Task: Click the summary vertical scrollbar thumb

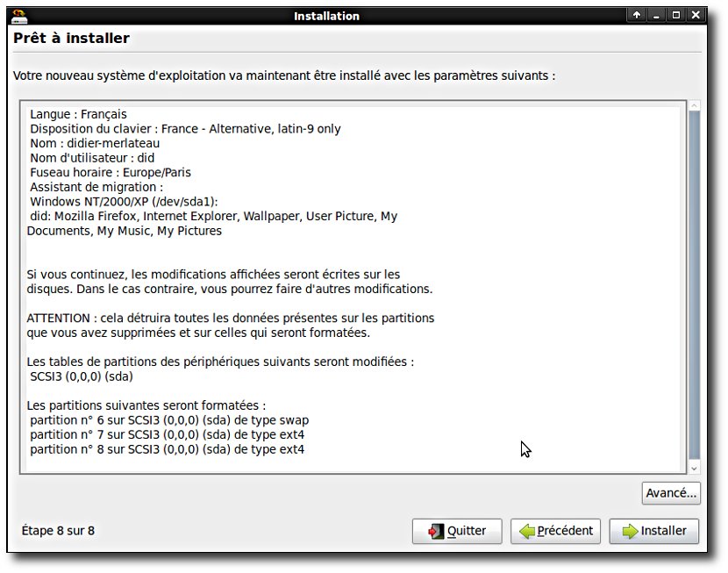Action: [694, 285]
